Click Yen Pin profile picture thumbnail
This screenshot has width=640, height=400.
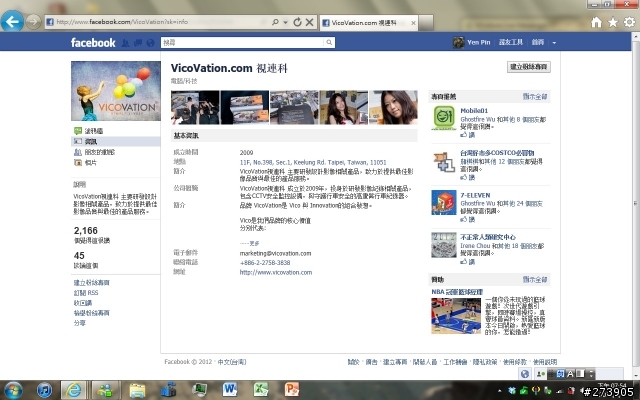click(458, 42)
